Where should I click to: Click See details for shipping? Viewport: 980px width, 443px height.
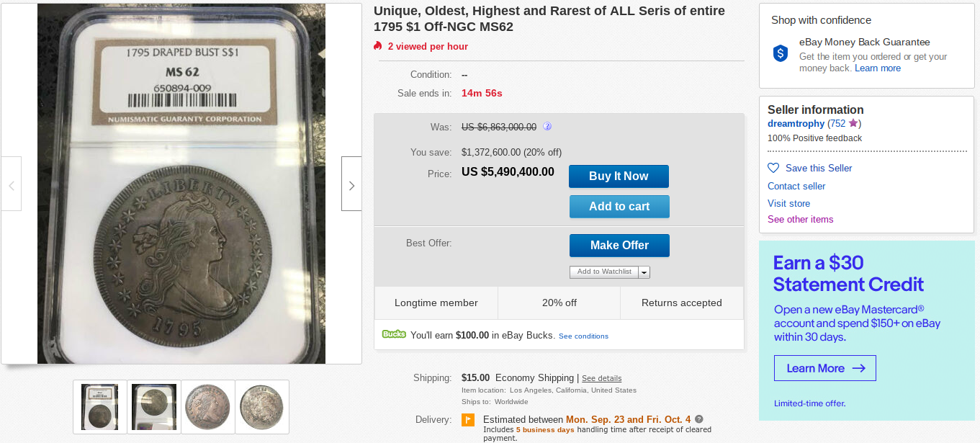(x=601, y=378)
